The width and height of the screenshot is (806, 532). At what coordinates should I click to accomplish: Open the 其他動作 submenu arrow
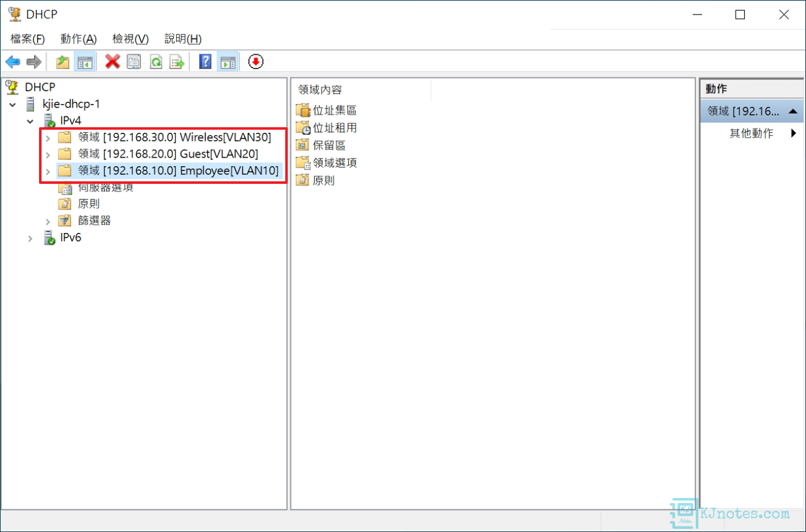point(793,133)
